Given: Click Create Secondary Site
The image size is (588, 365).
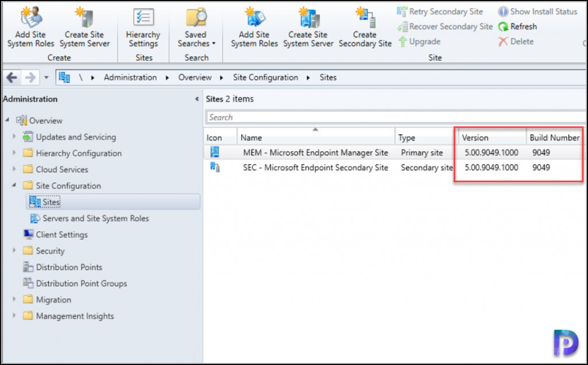Looking at the screenshot, I should tap(365, 27).
